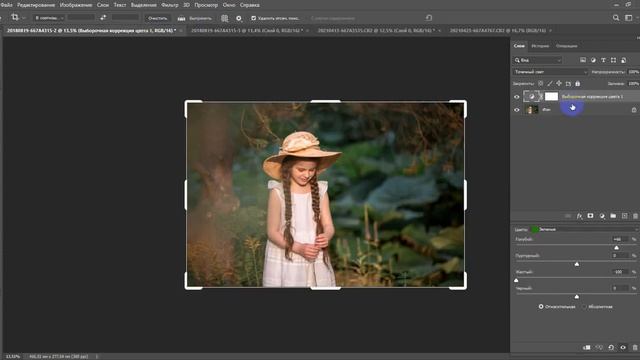Hide the Selective Color 1 layer
The width and height of the screenshot is (640, 360).
coord(517,97)
